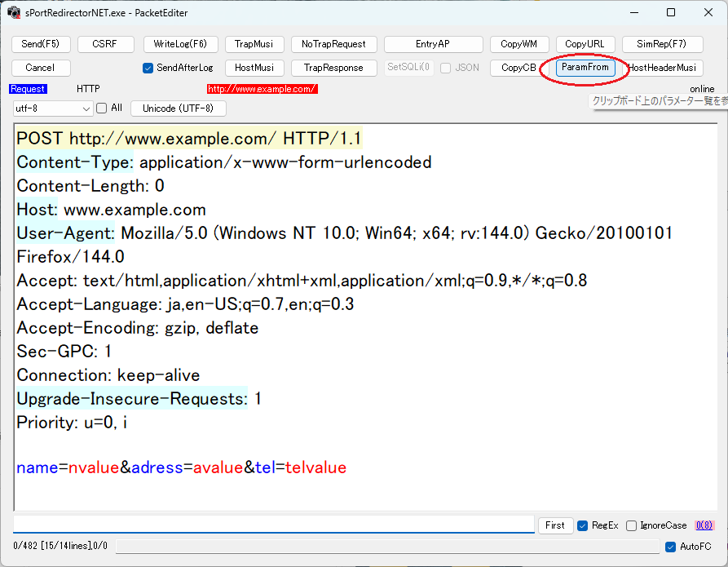Click the Send(F5) button
The height and width of the screenshot is (567, 728).
tap(41, 44)
